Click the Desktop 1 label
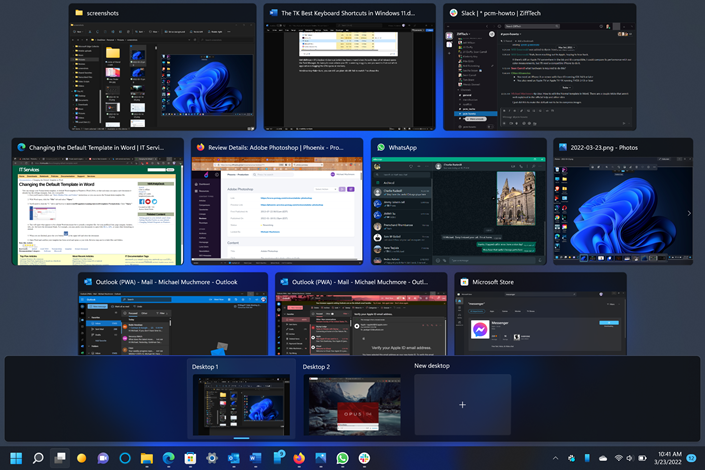Screen dimensions: 705x470 coord(205,367)
